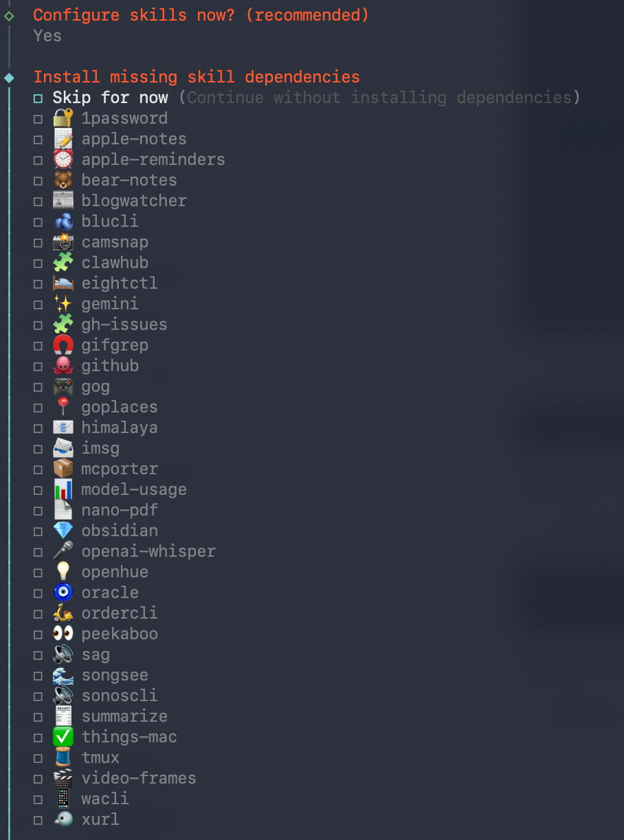624x840 pixels.
Task: Check the Skip for now checkbox
Action: coord(38,98)
